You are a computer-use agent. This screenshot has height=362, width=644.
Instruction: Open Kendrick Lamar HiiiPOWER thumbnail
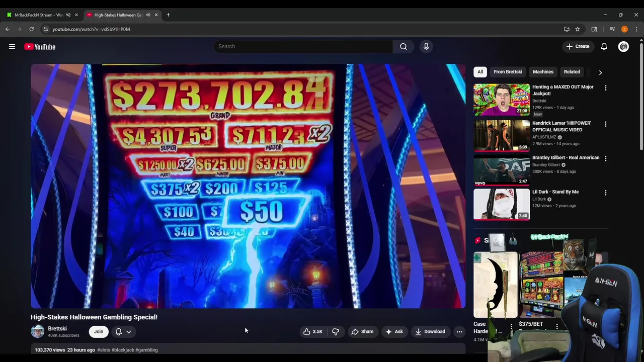pos(502,135)
